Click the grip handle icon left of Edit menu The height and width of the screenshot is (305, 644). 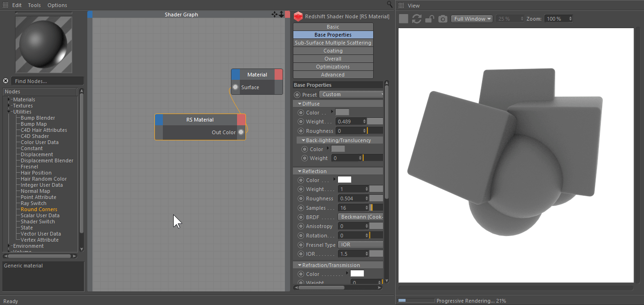(6, 5)
